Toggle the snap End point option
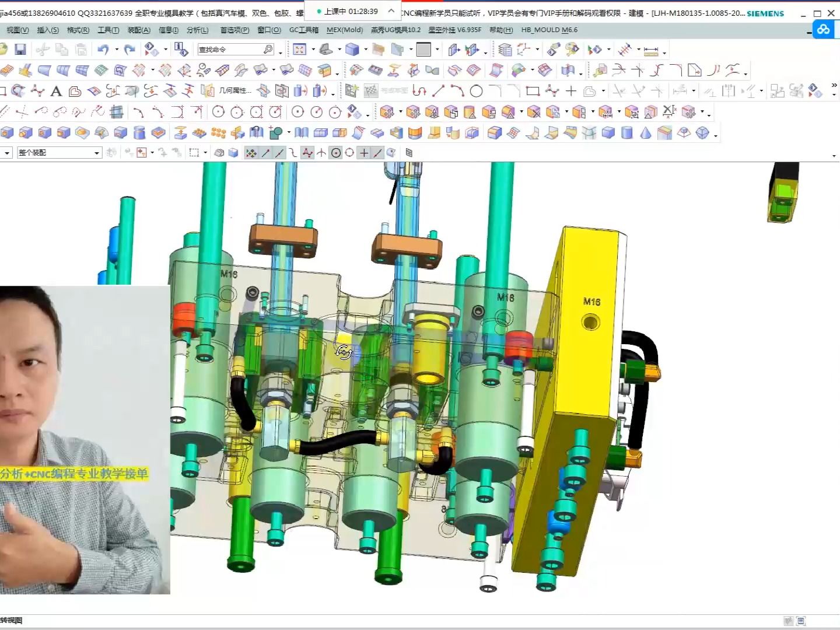840x630 pixels. (x=265, y=153)
